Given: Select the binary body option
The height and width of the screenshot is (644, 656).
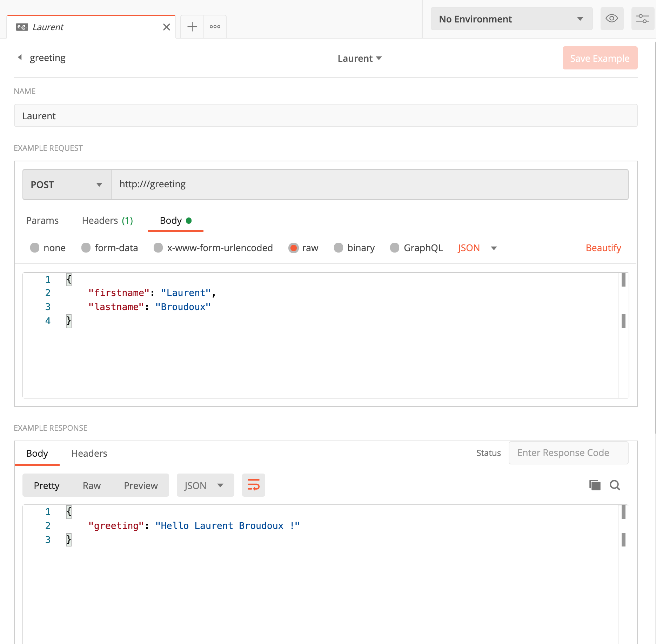Looking at the screenshot, I should (339, 248).
